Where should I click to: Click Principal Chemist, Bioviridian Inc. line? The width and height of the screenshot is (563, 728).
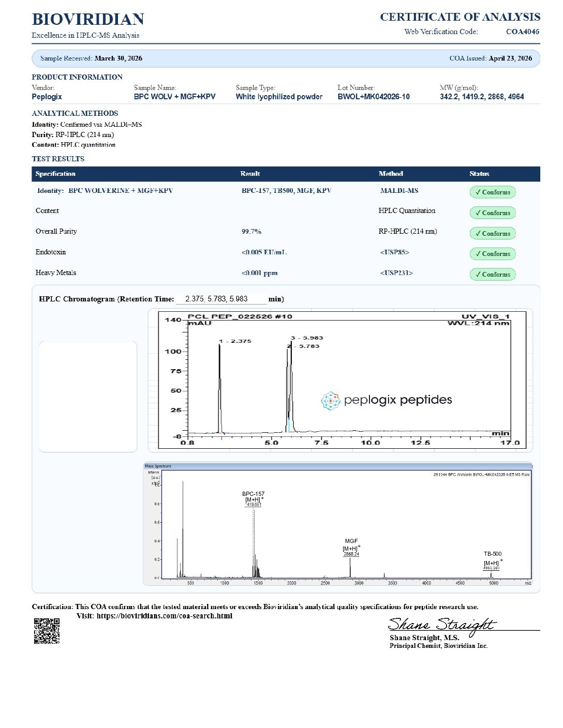click(438, 646)
